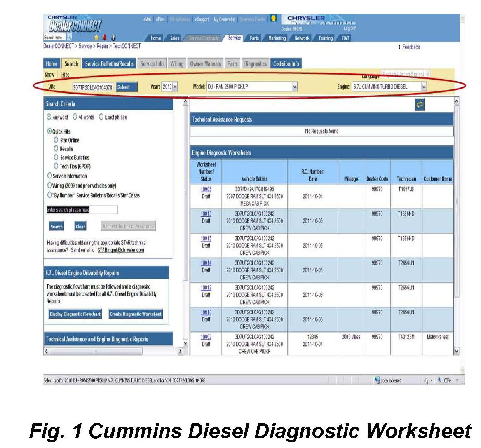Click the Log Off link
Image resolution: width=481 pixels, height=448 pixels.
pyautogui.click(x=350, y=28)
